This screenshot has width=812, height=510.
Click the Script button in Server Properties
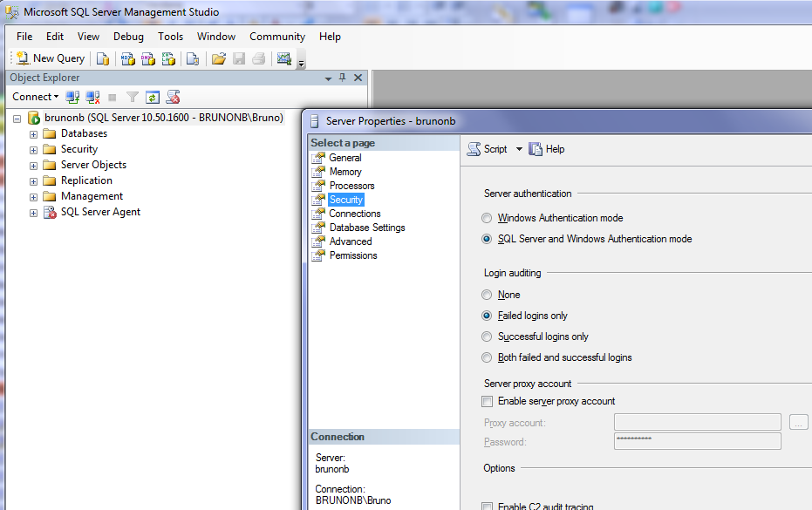coord(488,149)
